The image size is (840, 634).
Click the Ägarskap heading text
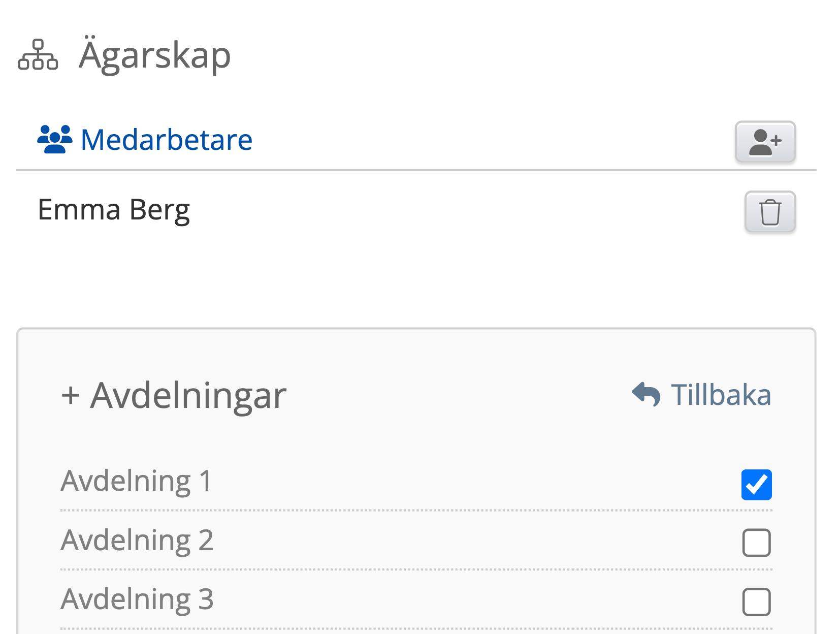pos(155,55)
